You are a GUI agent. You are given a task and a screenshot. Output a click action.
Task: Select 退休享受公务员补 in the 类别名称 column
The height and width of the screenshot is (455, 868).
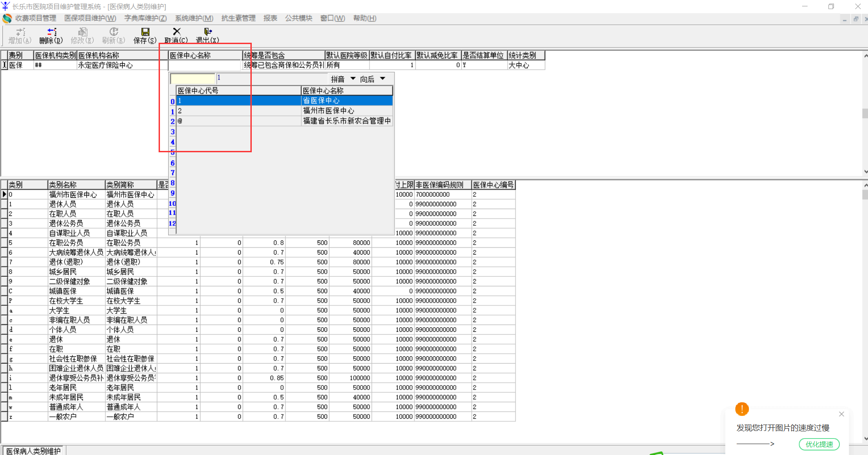pos(76,378)
